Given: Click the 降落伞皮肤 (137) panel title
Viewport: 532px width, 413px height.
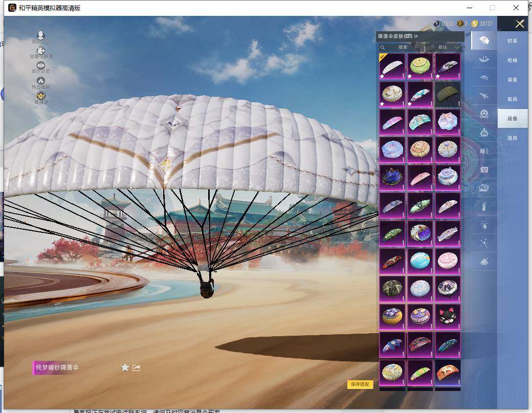Looking at the screenshot, I should pos(395,36).
